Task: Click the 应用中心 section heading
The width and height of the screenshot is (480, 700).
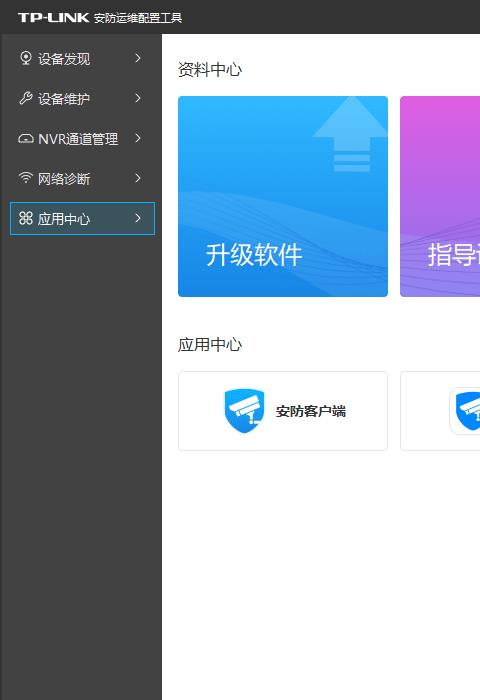Action: pos(210,345)
